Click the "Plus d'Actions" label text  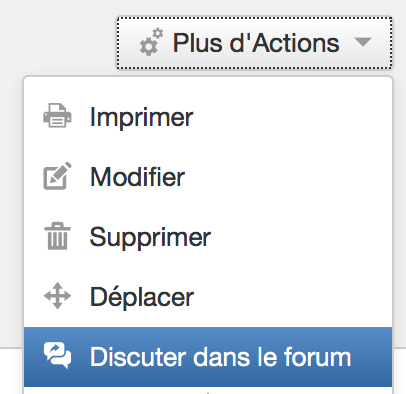[256, 43]
